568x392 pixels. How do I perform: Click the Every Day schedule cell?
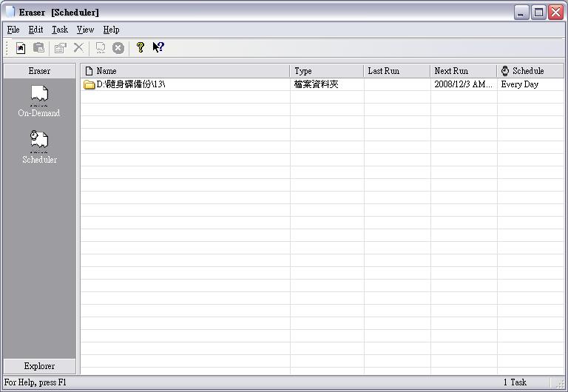(x=520, y=84)
